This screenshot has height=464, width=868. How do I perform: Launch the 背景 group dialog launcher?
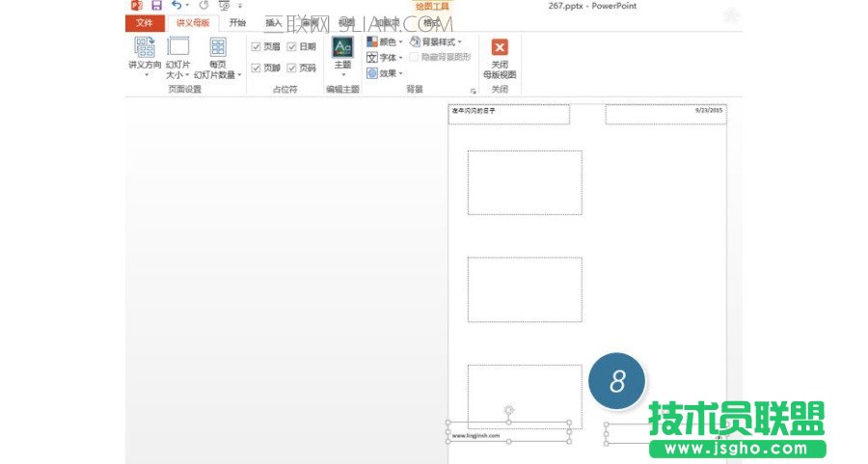pos(474,91)
